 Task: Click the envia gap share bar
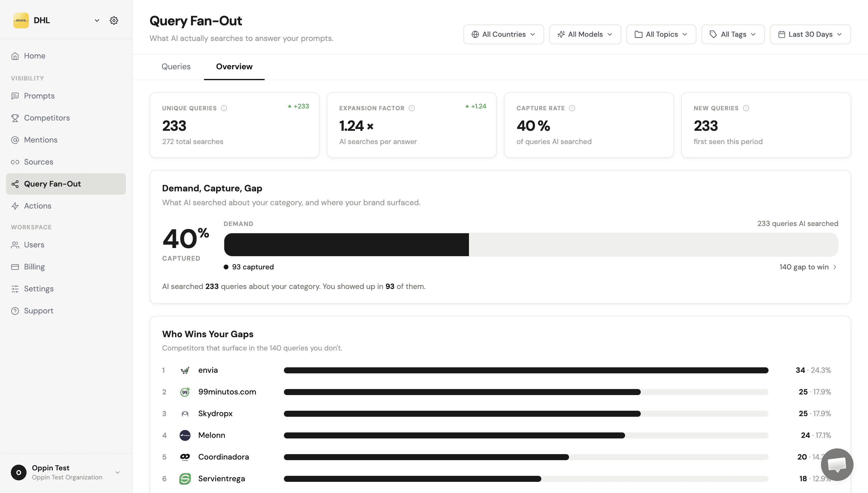pyautogui.click(x=526, y=370)
